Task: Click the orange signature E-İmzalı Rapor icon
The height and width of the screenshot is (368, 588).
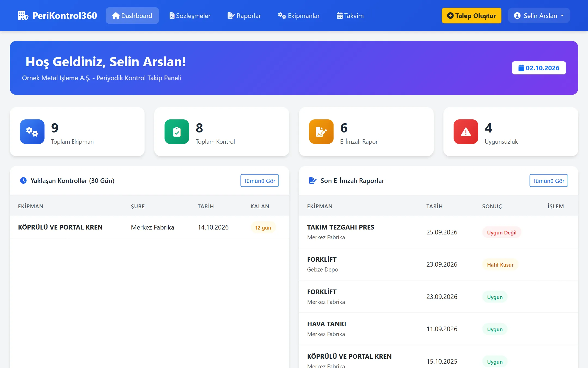Action: coord(321,132)
